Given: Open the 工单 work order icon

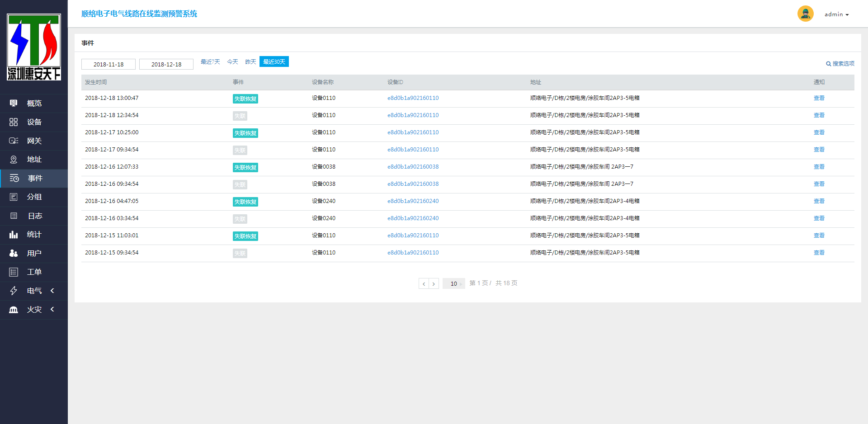Looking at the screenshot, I should click(x=14, y=272).
